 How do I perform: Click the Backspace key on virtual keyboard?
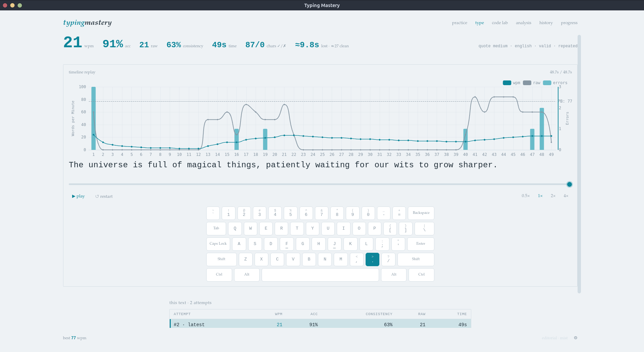(421, 213)
